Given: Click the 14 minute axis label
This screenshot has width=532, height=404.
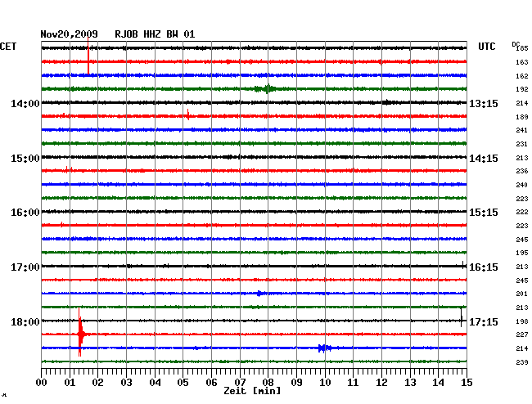Looking at the screenshot, I should point(438,382).
